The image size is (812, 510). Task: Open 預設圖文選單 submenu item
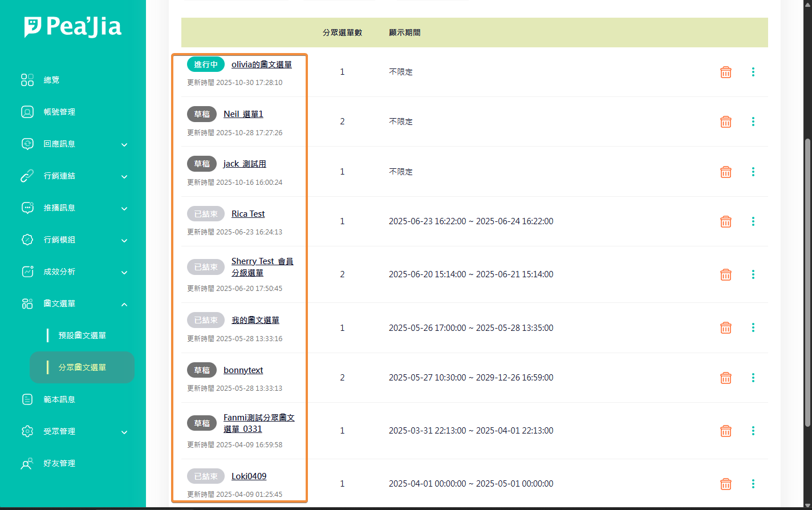82,335
